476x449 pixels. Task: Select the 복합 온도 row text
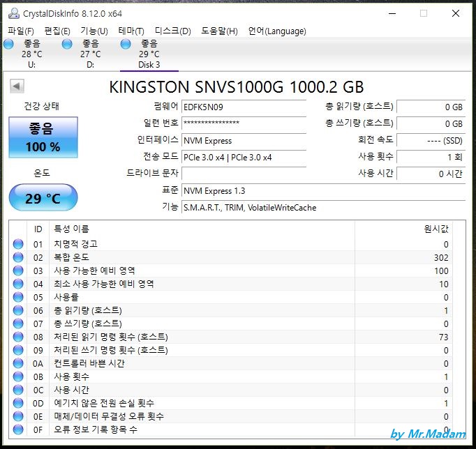pyautogui.click(x=71, y=257)
